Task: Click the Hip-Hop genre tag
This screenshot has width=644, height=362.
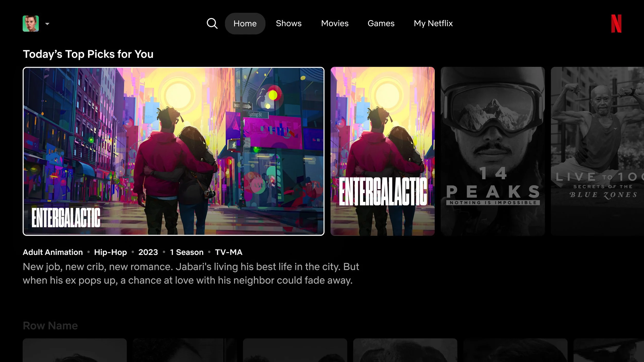Action: point(111,252)
